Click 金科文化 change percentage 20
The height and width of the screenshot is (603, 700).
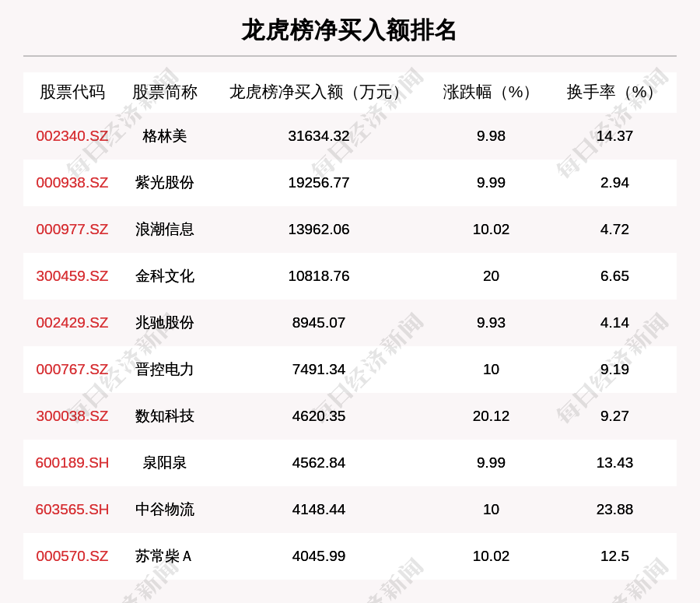pos(491,276)
